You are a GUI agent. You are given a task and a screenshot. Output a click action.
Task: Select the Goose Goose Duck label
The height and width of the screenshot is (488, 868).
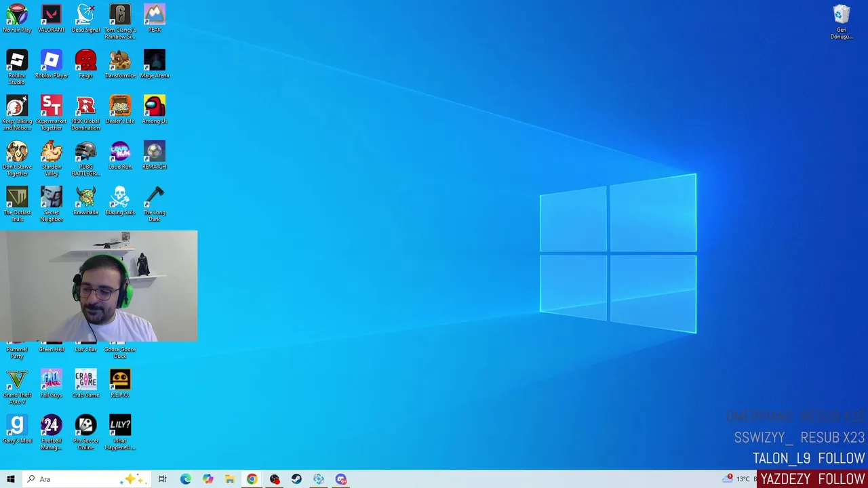(120, 352)
